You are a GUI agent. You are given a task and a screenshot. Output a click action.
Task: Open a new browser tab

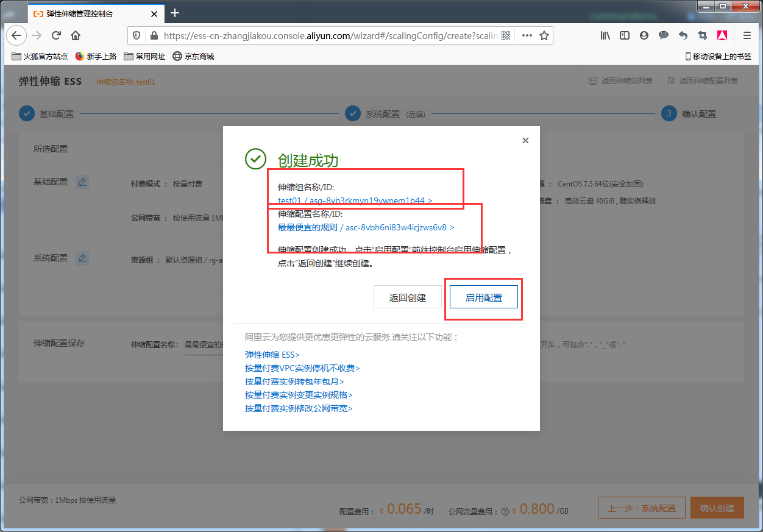click(x=175, y=13)
